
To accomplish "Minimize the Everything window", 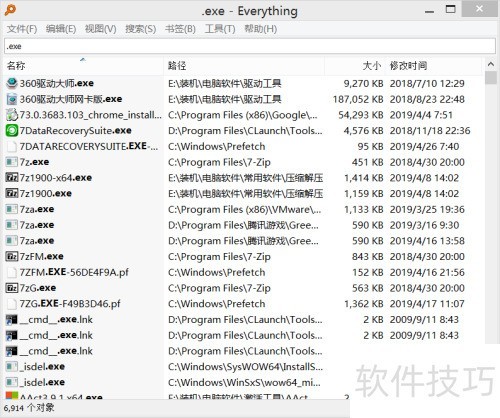I will [430, 11].
